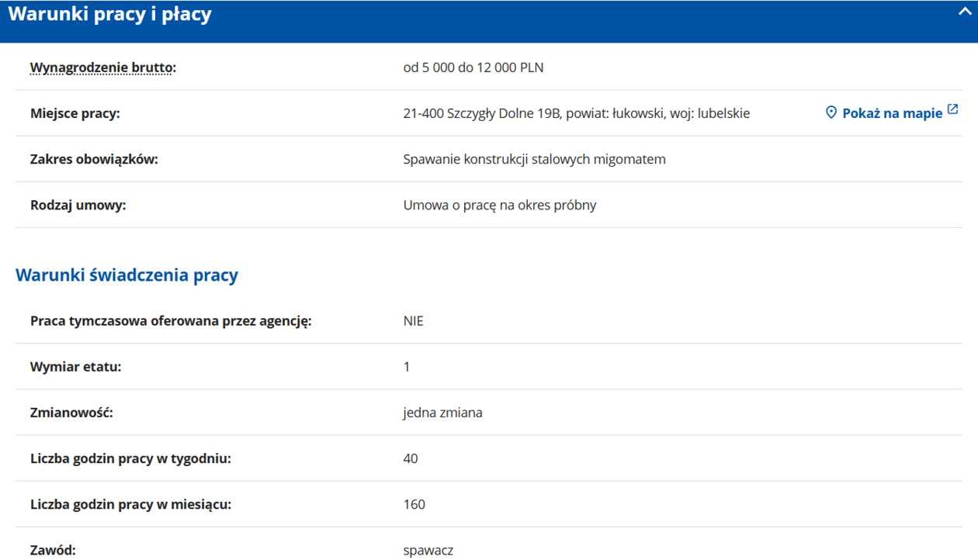The image size is (978, 560).
Task: Click the Warunki świadczenia pracy heading
Action: 127,275
